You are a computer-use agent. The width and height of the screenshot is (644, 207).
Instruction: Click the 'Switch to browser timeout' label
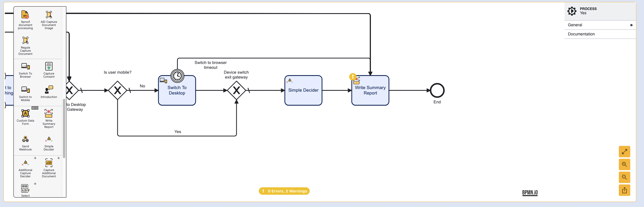pyautogui.click(x=211, y=65)
